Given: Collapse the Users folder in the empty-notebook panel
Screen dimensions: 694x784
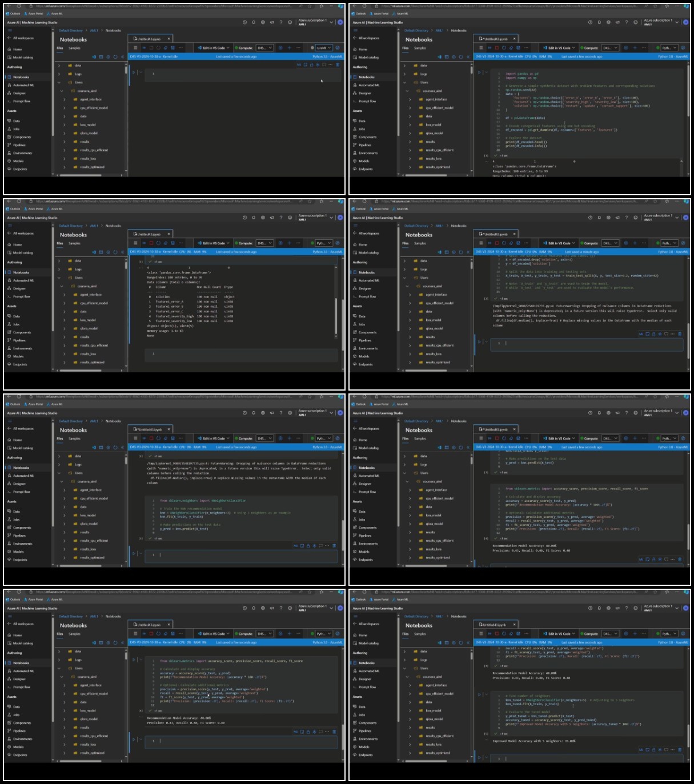Looking at the screenshot, I should point(59,82).
